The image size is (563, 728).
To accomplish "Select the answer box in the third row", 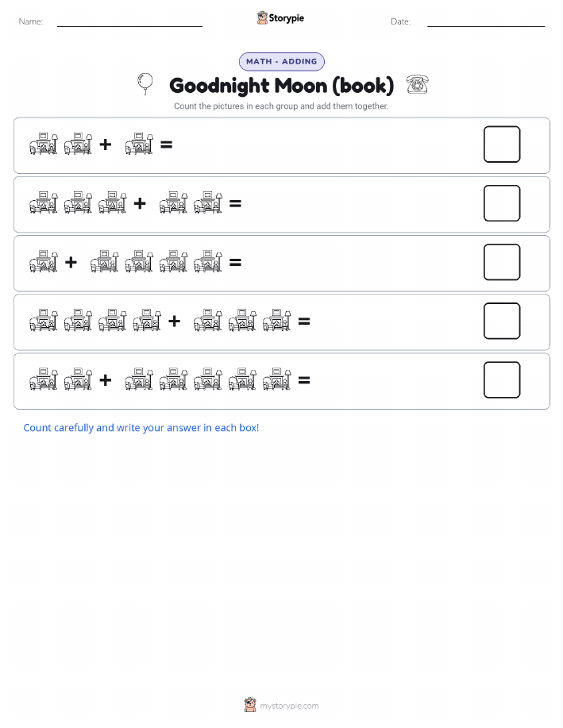I will point(502,262).
